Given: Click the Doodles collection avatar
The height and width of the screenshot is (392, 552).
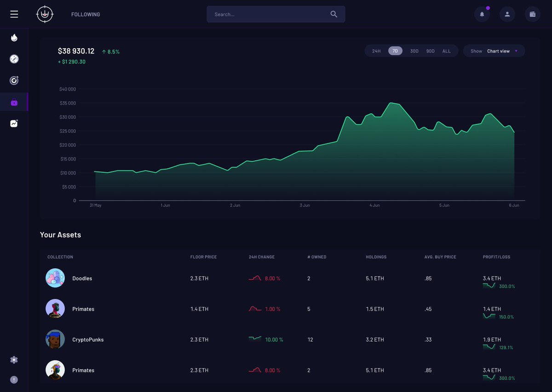Looking at the screenshot, I should click(55, 278).
